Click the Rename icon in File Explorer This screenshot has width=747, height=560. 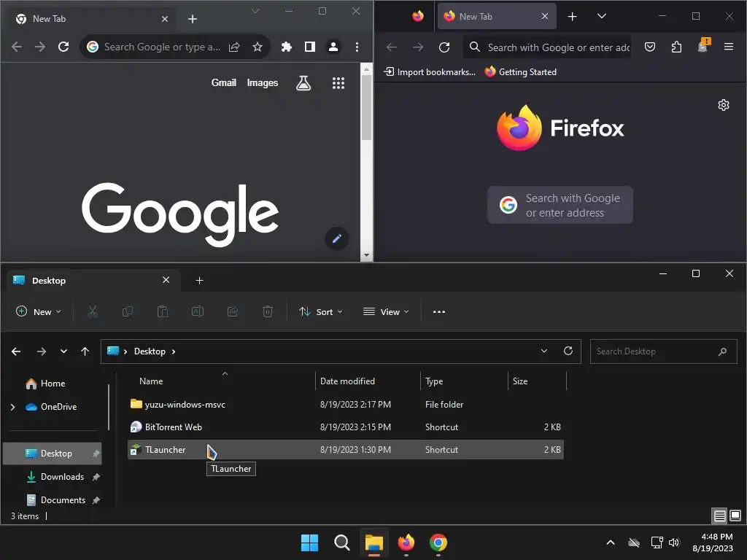[x=198, y=312]
